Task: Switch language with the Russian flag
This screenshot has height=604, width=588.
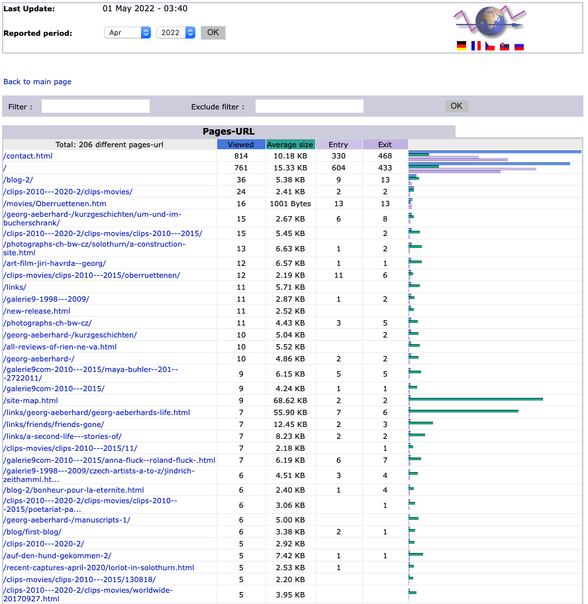Action: click(519, 46)
